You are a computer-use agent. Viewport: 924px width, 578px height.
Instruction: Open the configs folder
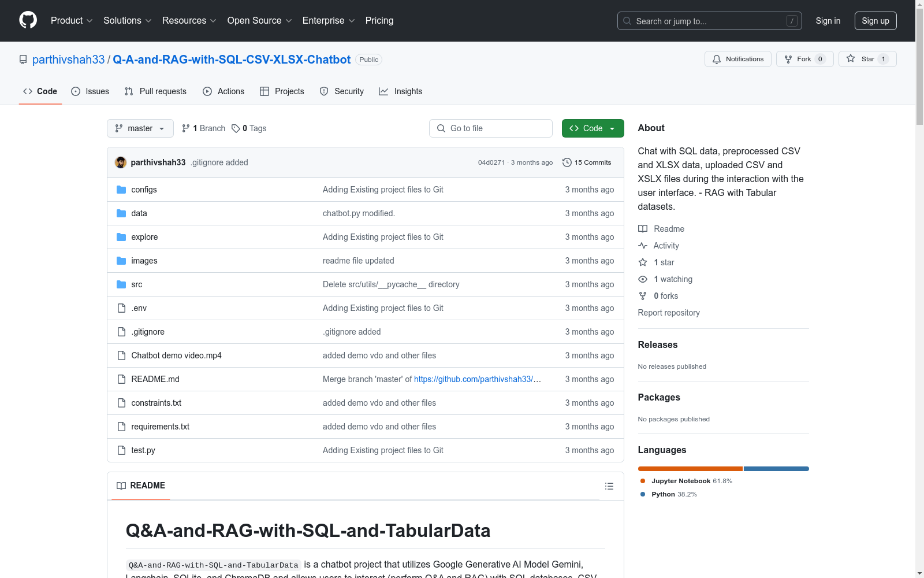tap(144, 190)
